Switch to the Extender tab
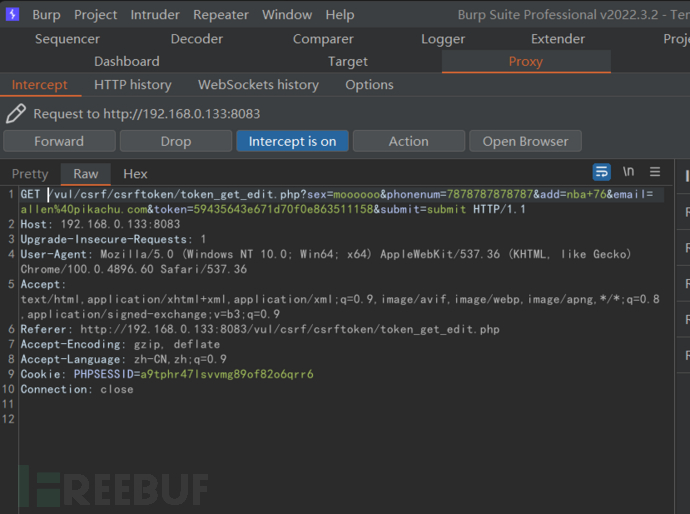690x514 pixels. [x=558, y=39]
